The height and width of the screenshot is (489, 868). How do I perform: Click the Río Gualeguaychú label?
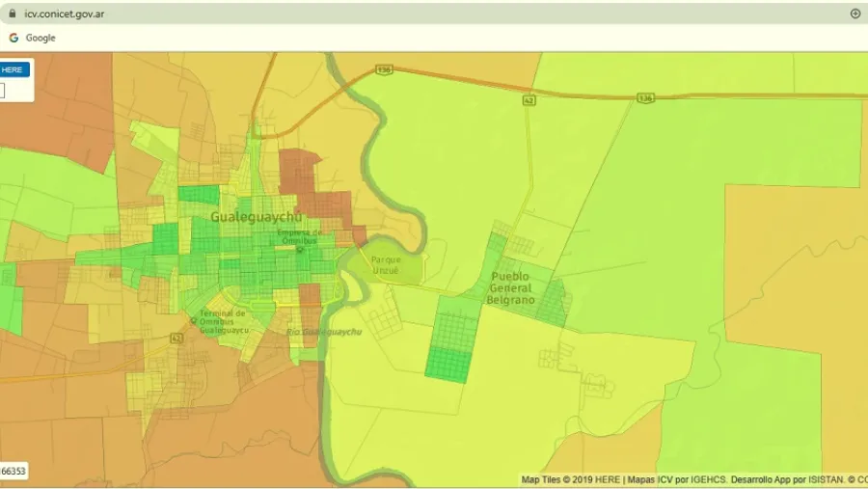coord(324,331)
